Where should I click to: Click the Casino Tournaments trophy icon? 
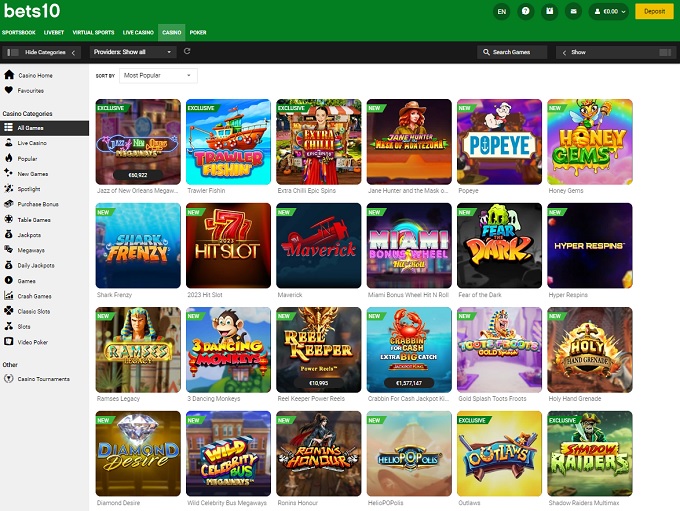click(x=9, y=379)
